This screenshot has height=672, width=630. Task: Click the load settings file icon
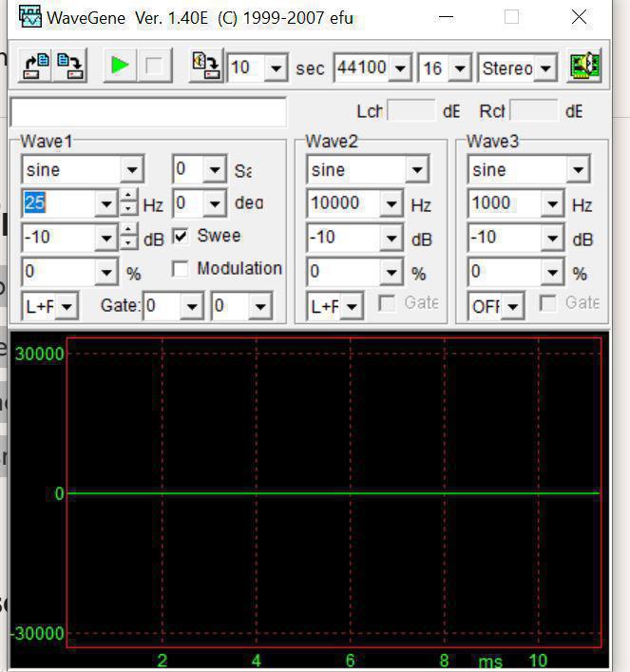pyautogui.click(x=36, y=66)
